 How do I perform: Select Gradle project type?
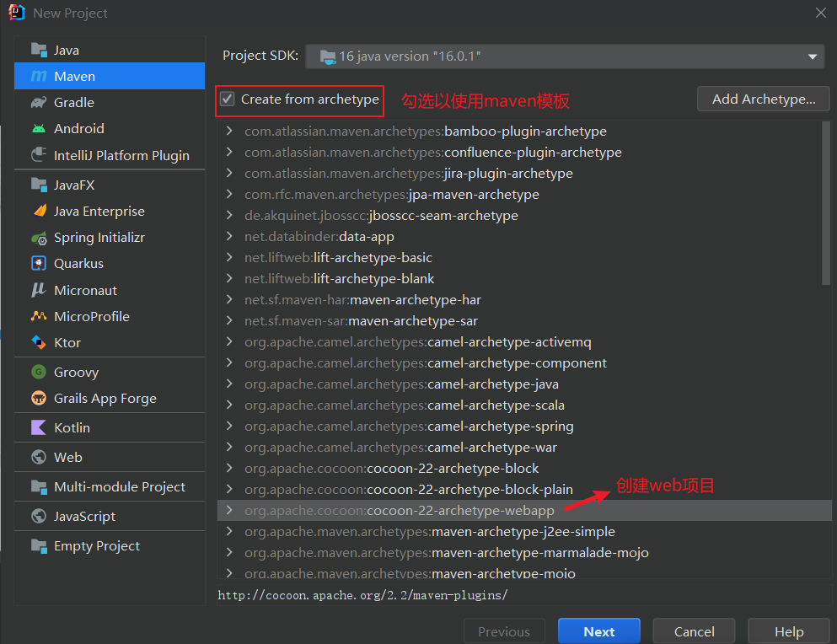click(x=110, y=103)
